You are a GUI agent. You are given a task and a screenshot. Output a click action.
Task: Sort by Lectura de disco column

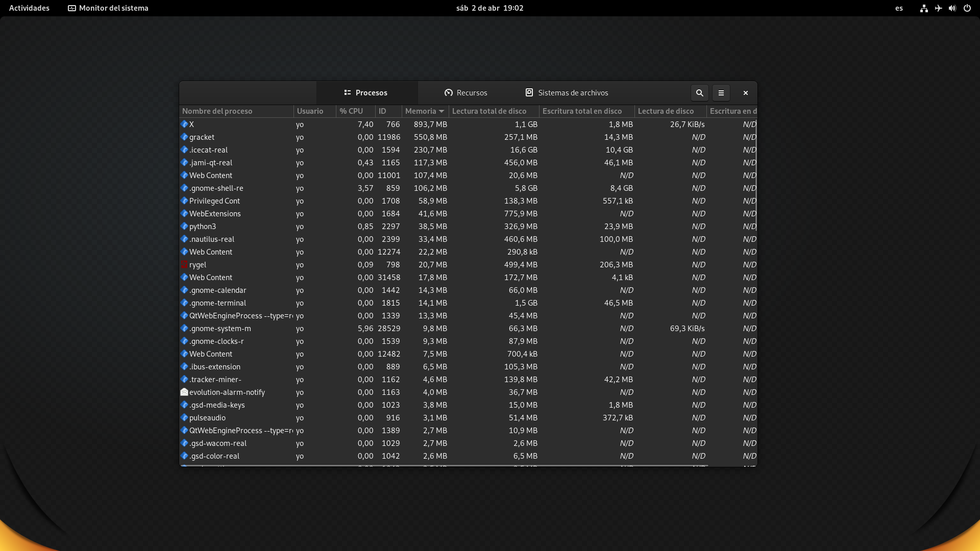pos(671,111)
